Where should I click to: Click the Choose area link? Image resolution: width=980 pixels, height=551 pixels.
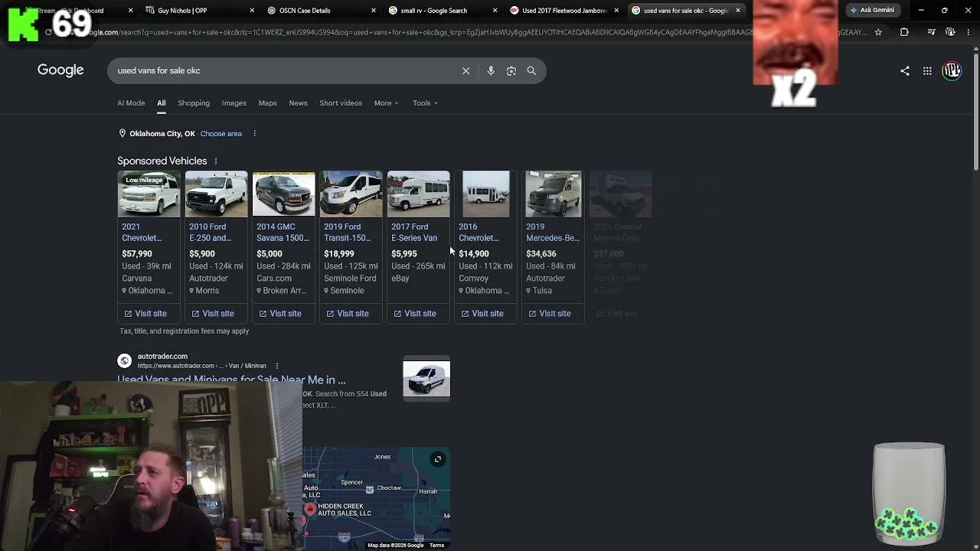tap(220, 134)
